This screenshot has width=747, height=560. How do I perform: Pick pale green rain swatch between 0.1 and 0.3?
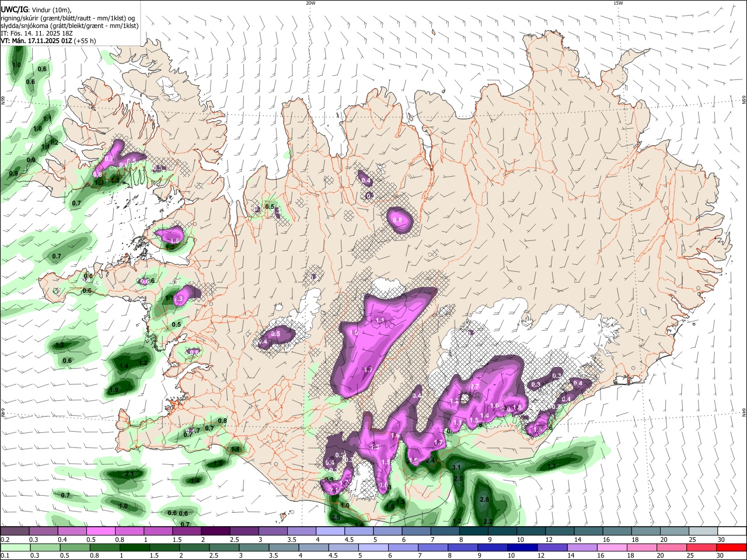point(16,547)
